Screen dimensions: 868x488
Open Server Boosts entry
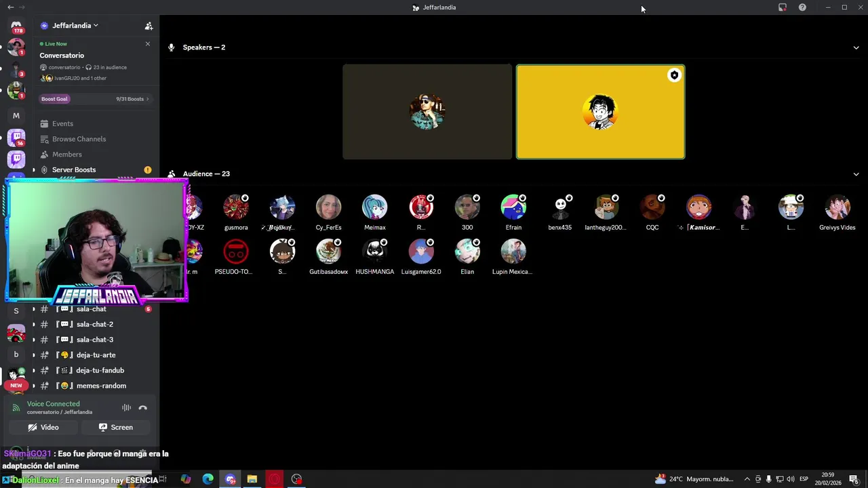[74, 169]
